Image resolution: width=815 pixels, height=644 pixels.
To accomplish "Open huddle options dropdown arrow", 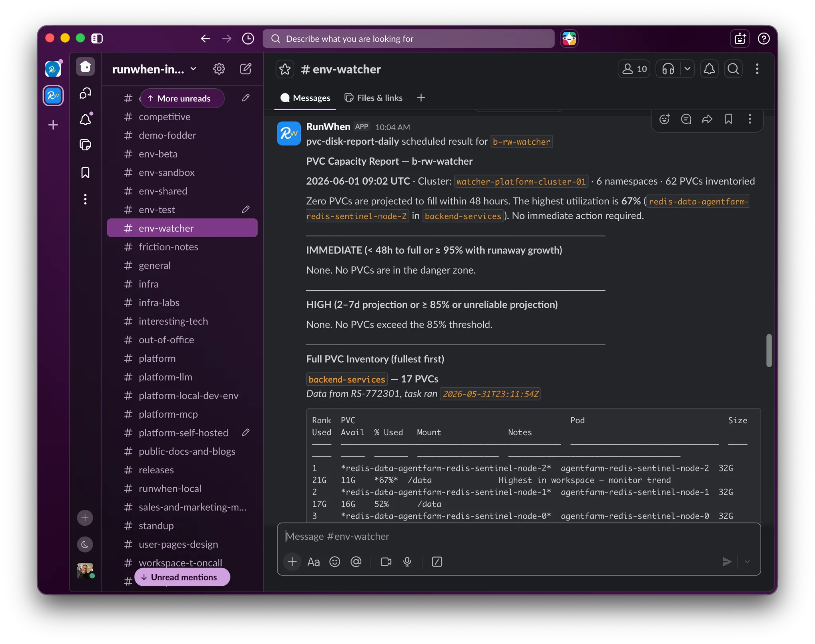I will (x=687, y=69).
